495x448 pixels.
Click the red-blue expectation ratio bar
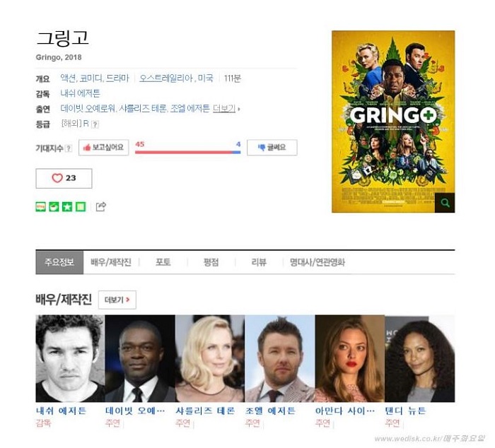coord(188,152)
